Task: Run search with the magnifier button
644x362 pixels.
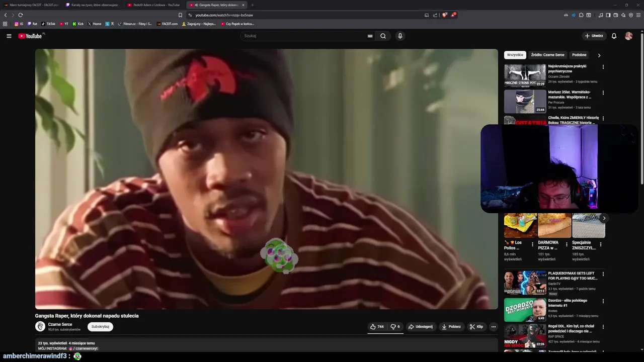Action: click(383, 36)
